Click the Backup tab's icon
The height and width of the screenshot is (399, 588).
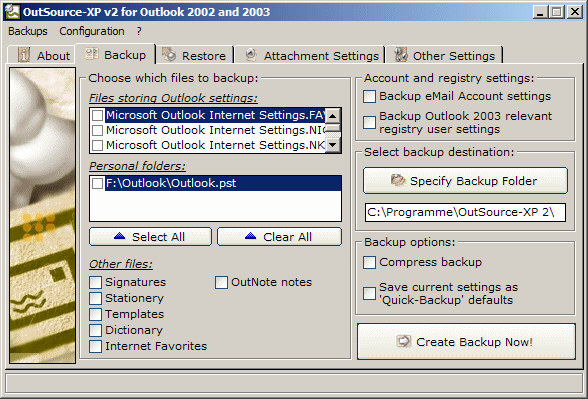[92, 54]
